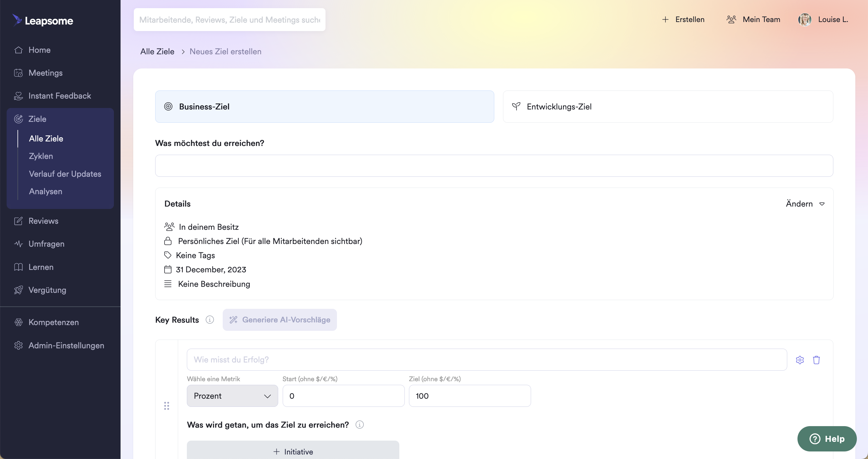Click the Leapsome logo
The image size is (868, 459).
click(43, 20)
